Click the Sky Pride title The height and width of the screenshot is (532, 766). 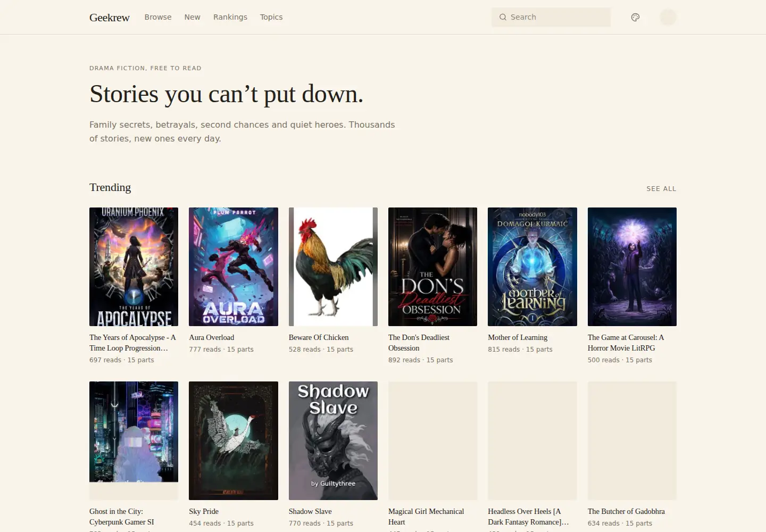click(204, 511)
